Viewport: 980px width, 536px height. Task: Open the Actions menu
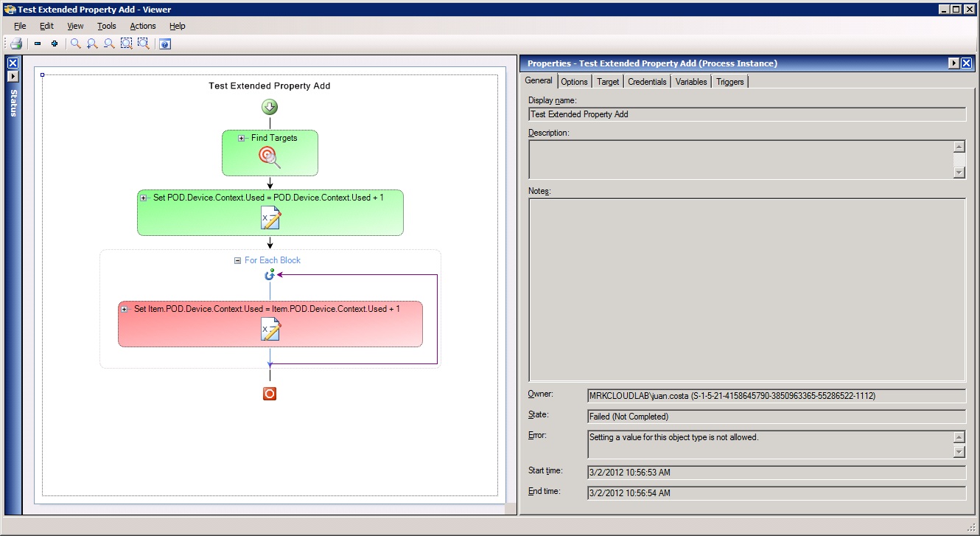tap(143, 26)
